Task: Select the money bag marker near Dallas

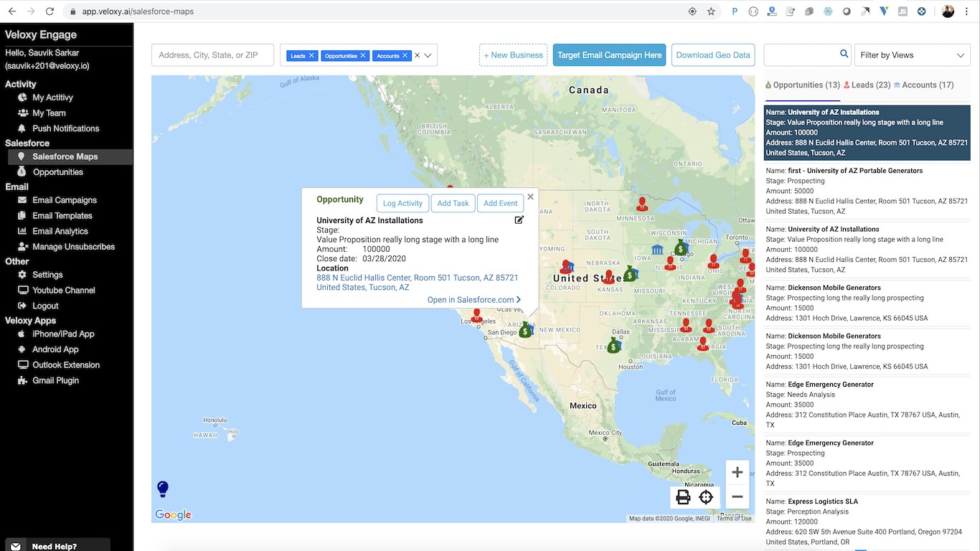Action: (613, 346)
